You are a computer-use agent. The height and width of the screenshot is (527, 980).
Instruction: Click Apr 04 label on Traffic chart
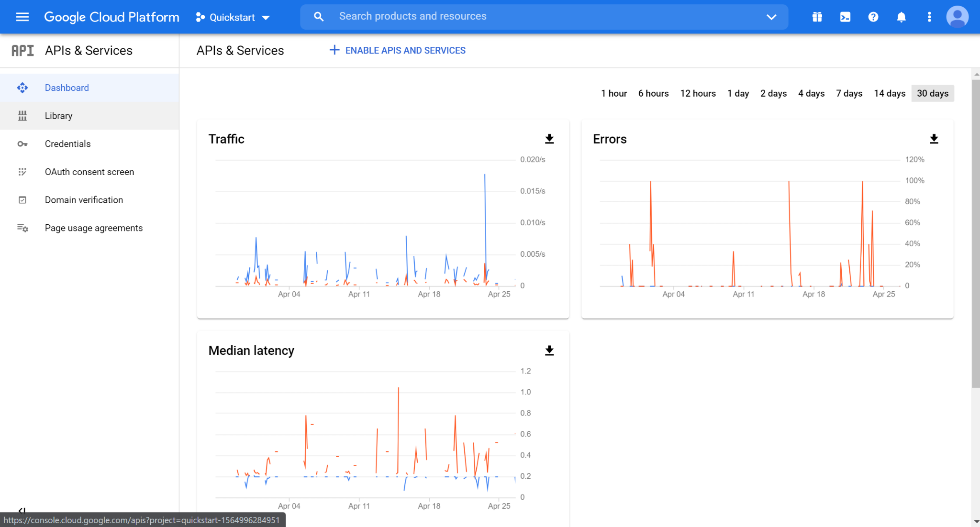(289, 294)
